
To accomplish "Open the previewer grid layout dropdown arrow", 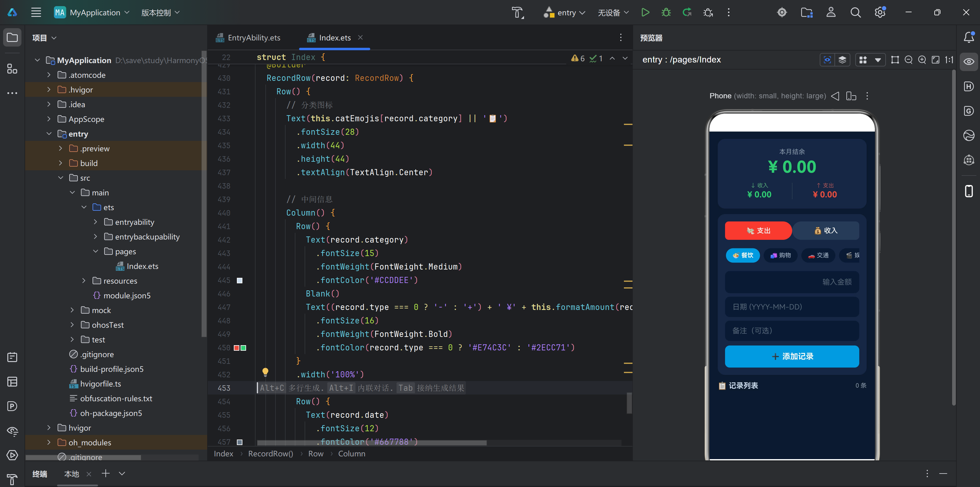I will (878, 60).
